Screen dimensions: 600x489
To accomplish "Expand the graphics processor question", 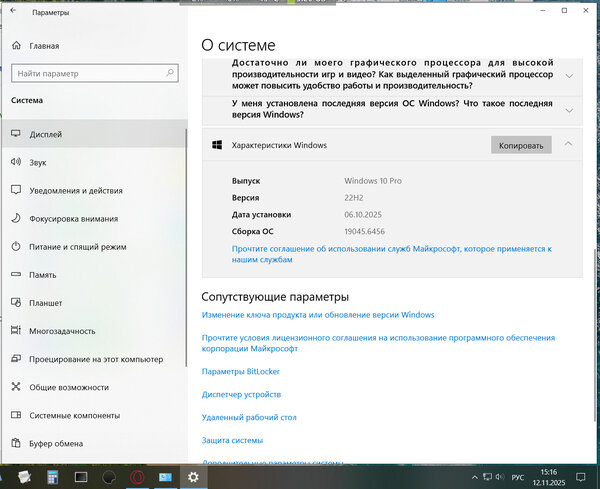I will tap(569, 76).
